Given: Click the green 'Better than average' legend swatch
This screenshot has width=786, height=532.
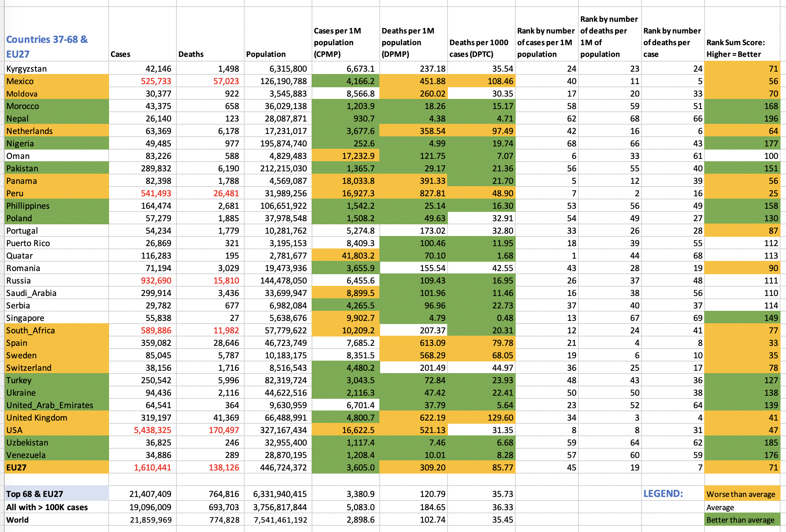Looking at the screenshot, I should click(742, 520).
